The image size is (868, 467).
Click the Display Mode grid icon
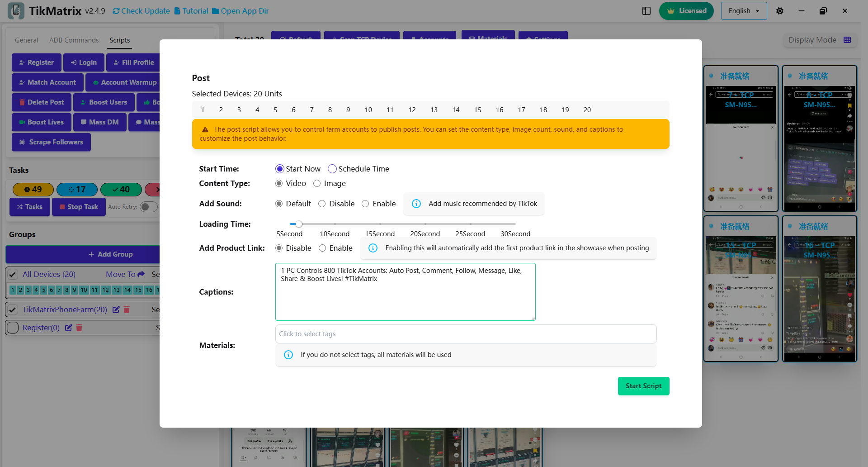(847, 40)
